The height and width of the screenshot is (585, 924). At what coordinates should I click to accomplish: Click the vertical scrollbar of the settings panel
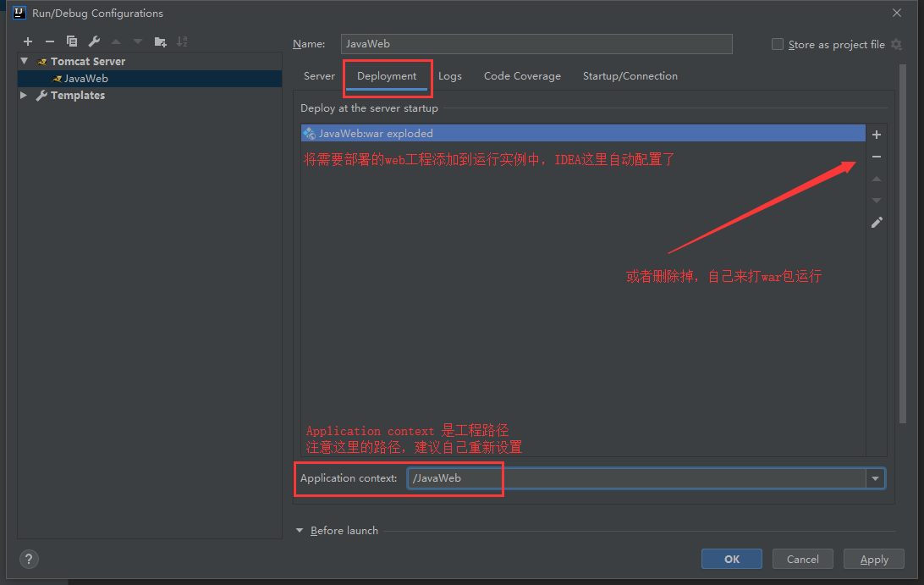coord(902,243)
